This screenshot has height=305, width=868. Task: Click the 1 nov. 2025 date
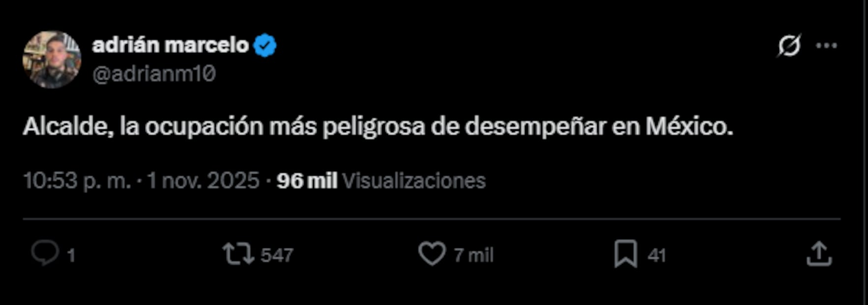click(203, 181)
